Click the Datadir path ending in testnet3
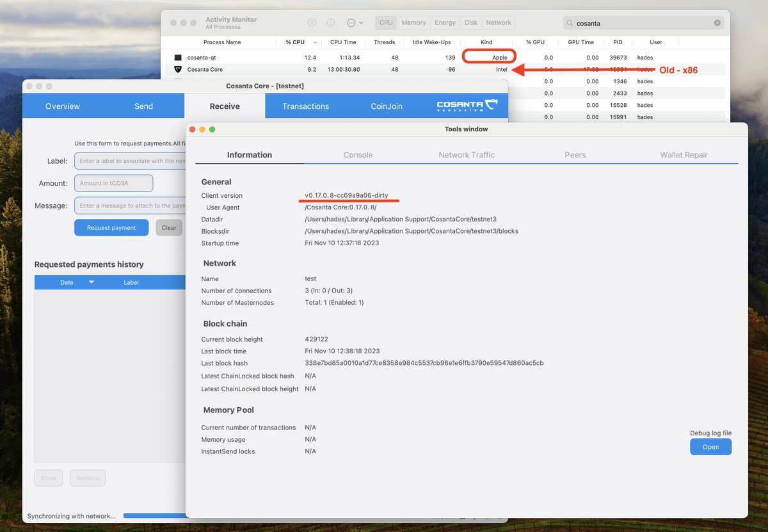Screen dimensions: 768x532 401,219
